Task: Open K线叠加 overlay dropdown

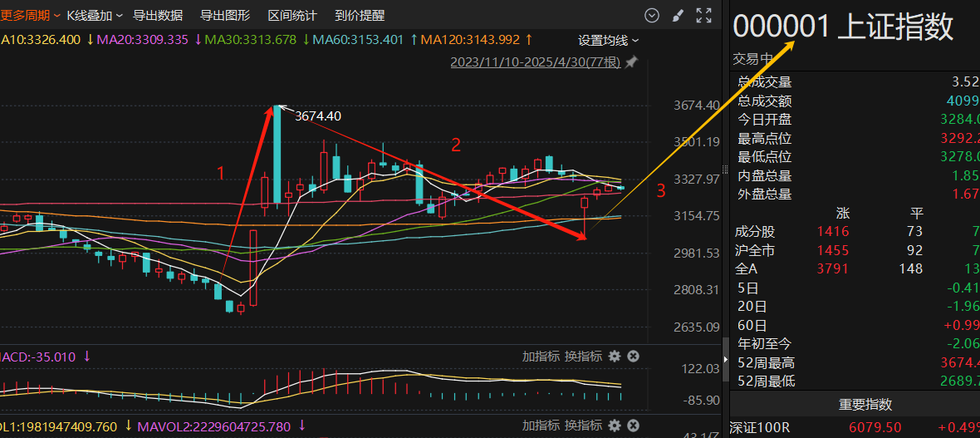Action: pos(95,16)
